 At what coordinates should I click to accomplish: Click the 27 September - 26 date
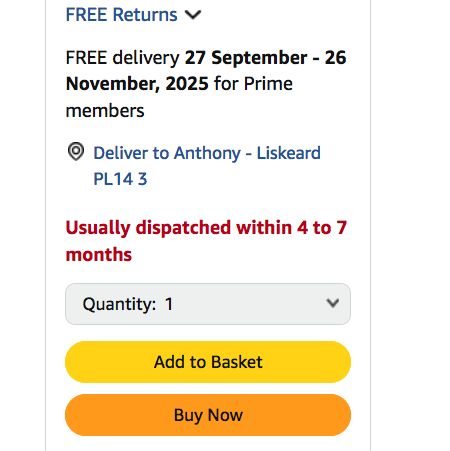click(x=266, y=58)
